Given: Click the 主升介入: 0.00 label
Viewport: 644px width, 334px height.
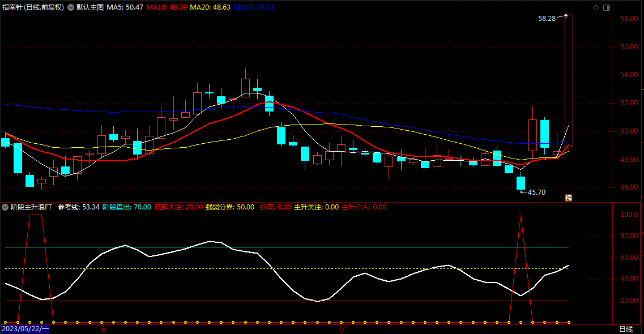Looking at the screenshot, I should pos(364,207).
